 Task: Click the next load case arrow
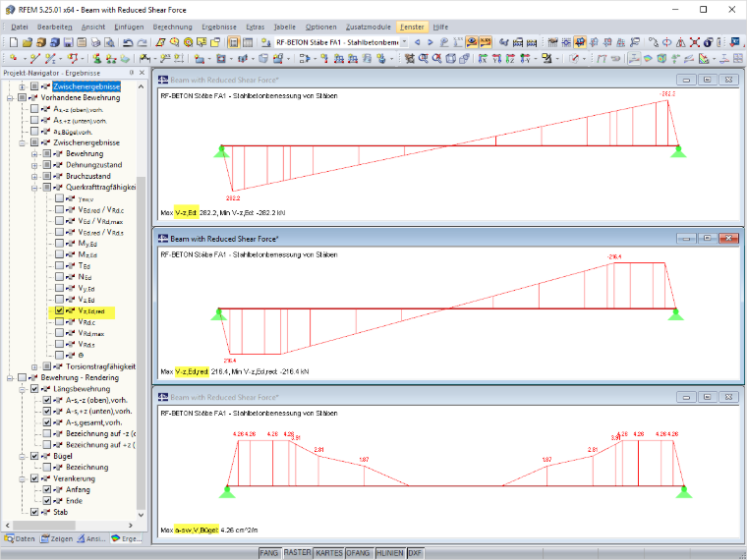431,43
